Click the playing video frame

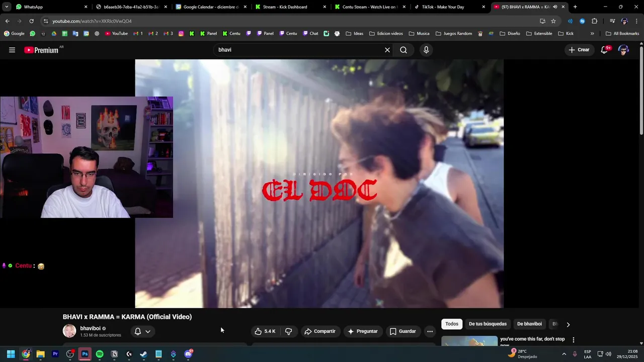point(319,184)
